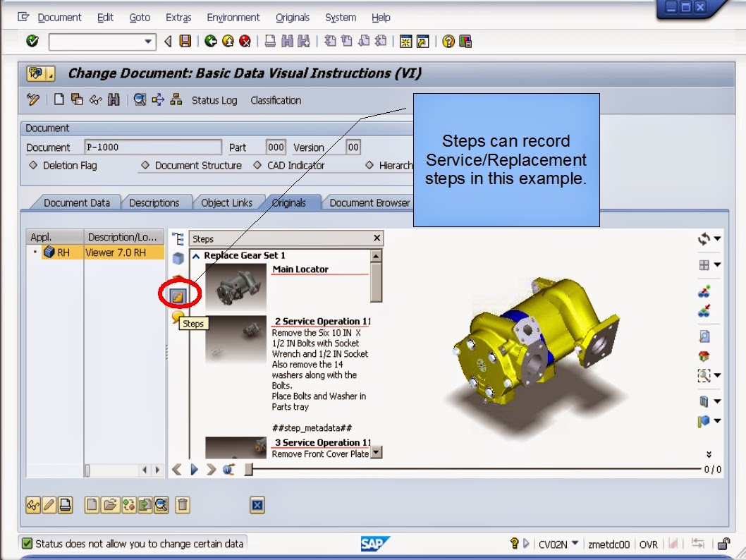Click the Display/Change pencil icon

pos(32,100)
